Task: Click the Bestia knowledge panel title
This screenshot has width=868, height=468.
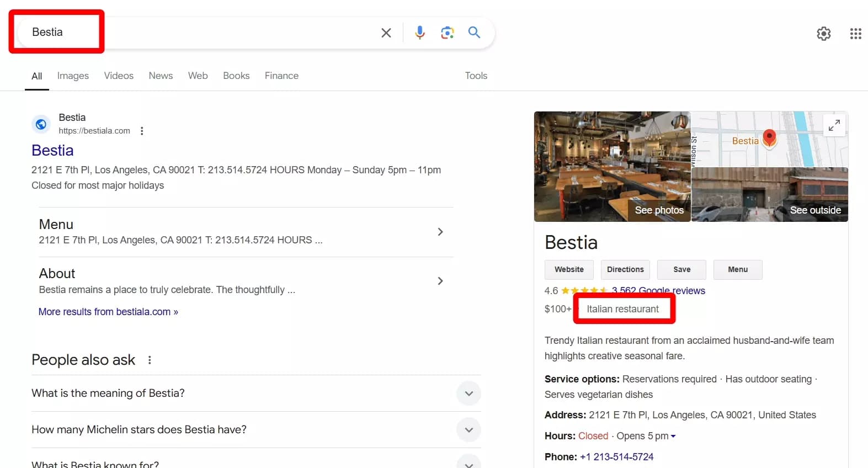Action: click(571, 242)
